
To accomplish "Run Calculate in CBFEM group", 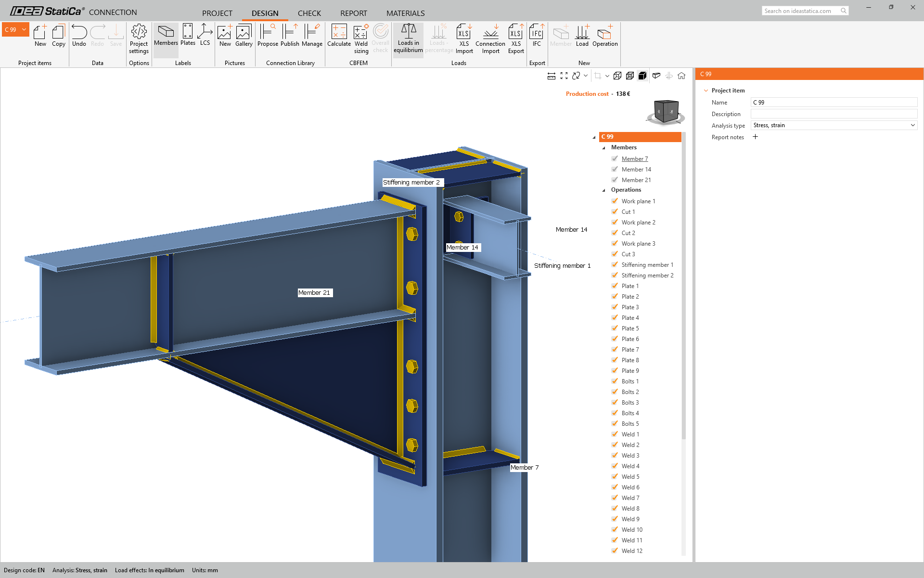I will tap(339, 35).
